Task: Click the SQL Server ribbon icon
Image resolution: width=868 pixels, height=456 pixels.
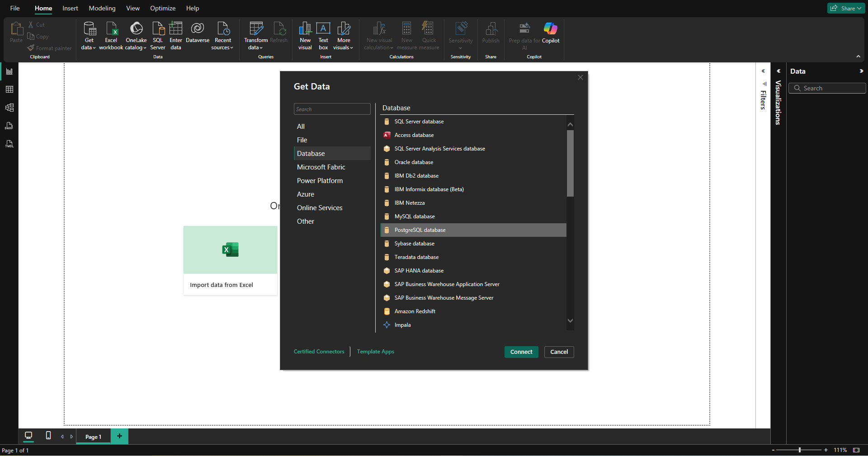Action: pos(158,35)
